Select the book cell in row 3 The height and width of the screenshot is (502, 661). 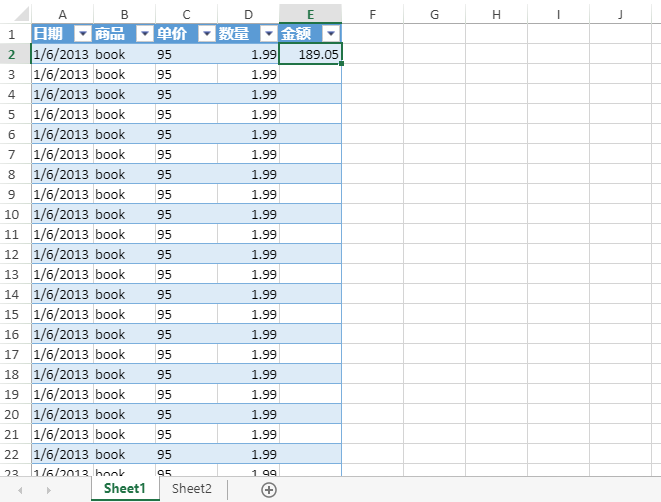(124, 74)
